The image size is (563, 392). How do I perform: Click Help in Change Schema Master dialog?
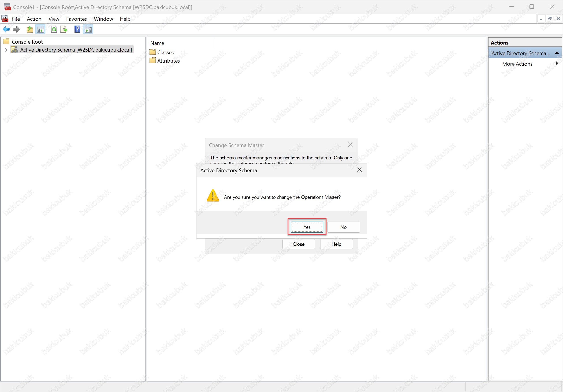tap(336, 244)
